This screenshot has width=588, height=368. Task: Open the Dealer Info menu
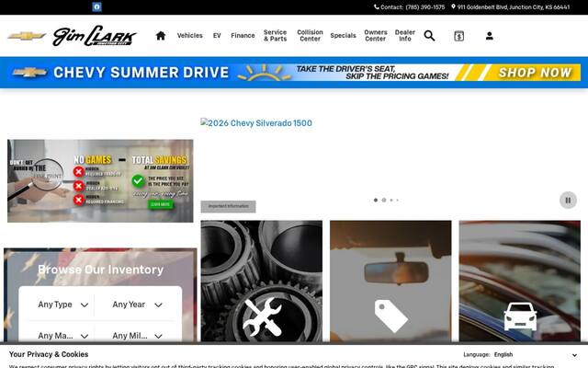(404, 36)
